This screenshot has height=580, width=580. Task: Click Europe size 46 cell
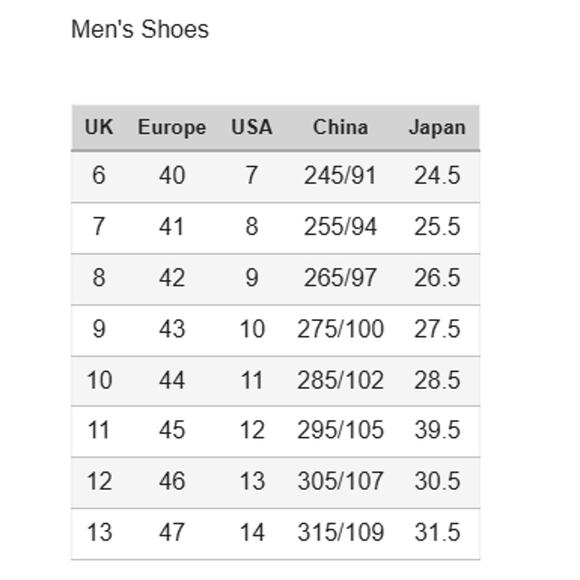pos(172,481)
